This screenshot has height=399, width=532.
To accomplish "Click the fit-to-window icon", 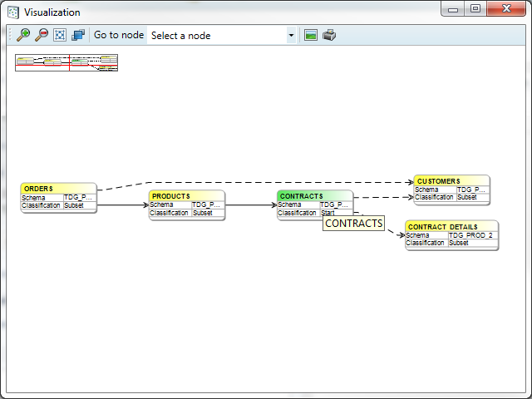I will point(59,35).
